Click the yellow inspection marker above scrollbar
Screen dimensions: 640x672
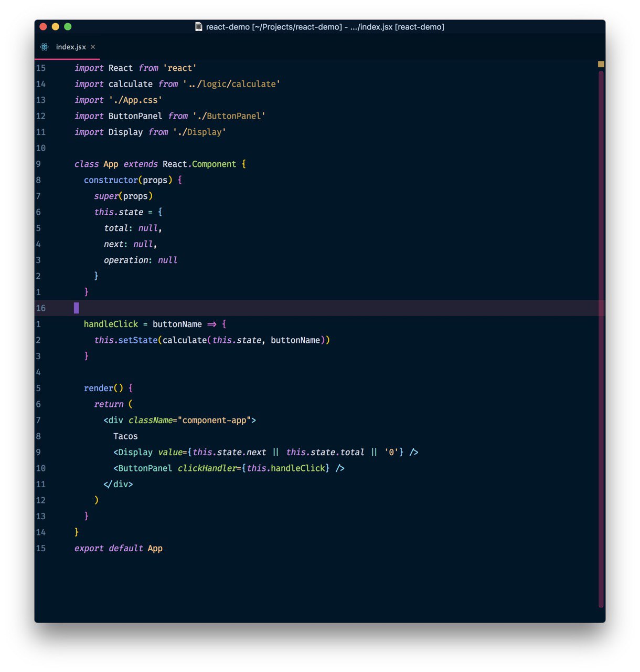(601, 64)
